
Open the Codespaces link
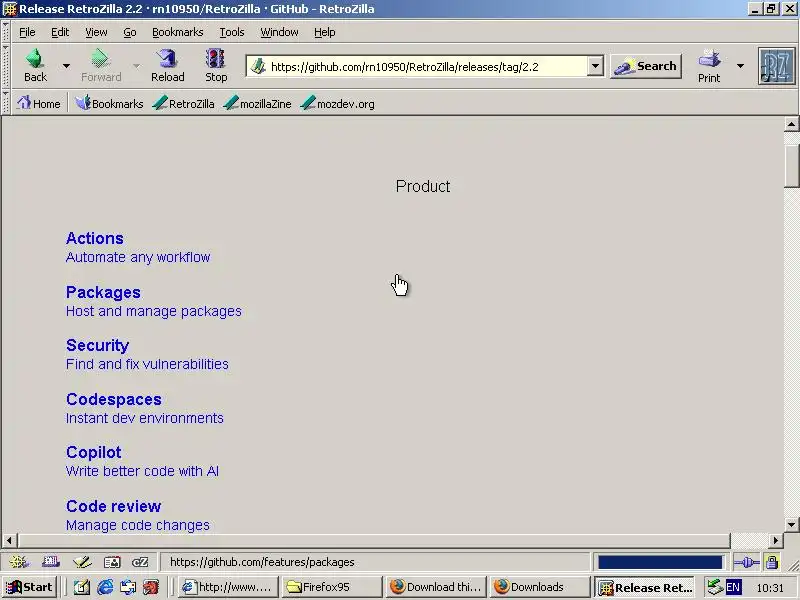(114, 399)
